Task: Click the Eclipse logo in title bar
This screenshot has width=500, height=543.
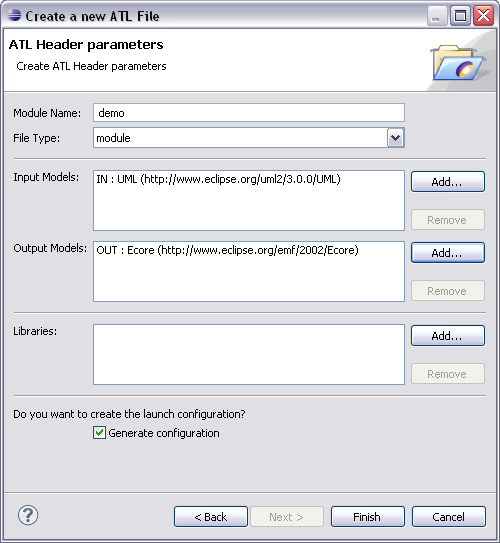Action: pyautogui.click(x=14, y=15)
